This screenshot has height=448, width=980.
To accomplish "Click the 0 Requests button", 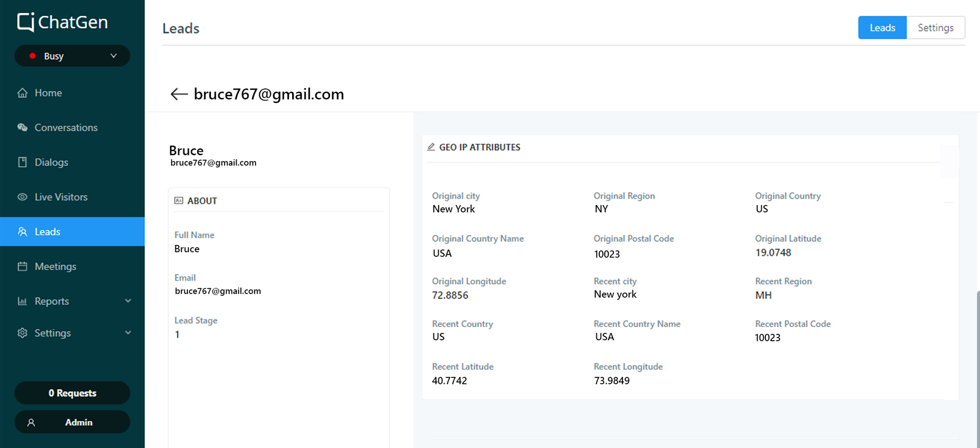I will coord(72,393).
